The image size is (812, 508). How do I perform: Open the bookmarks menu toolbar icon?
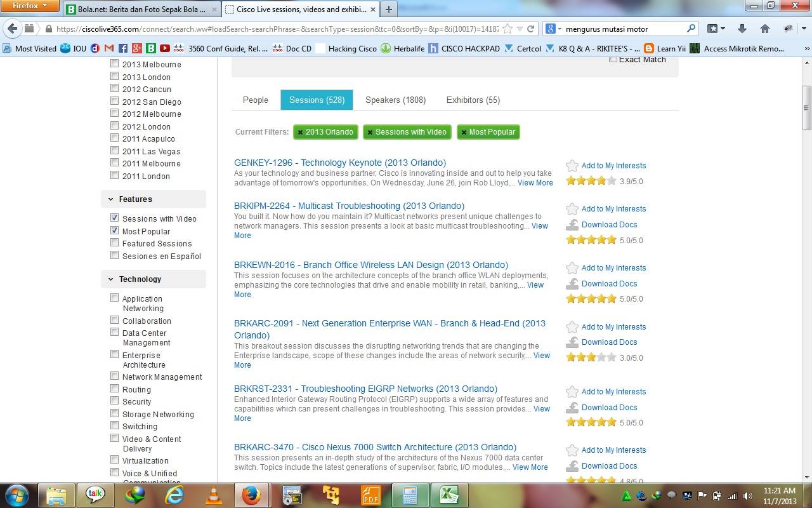pyautogui.click(x=716, y=29)
